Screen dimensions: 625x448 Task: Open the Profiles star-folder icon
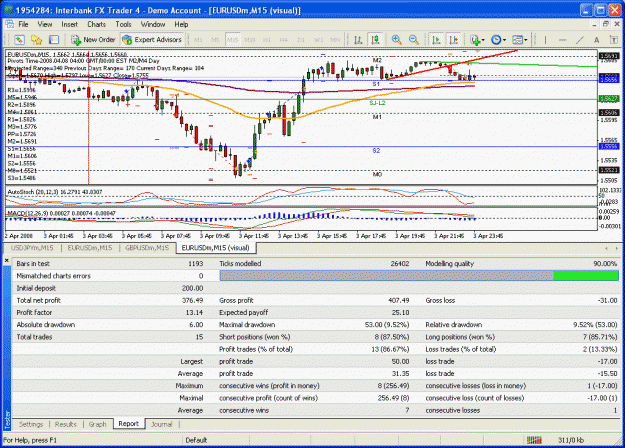pyautogui.click(x=37, y=39)
